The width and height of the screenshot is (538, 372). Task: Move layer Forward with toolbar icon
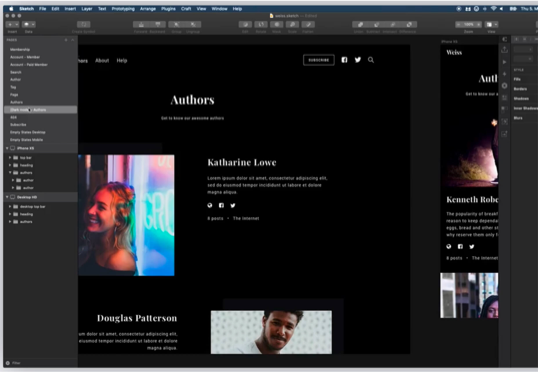point(141,24)
